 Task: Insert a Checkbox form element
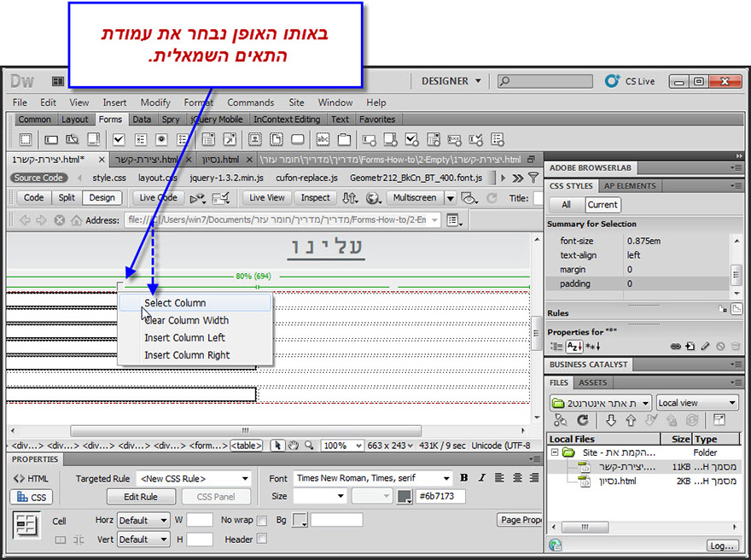pos(119,139)
